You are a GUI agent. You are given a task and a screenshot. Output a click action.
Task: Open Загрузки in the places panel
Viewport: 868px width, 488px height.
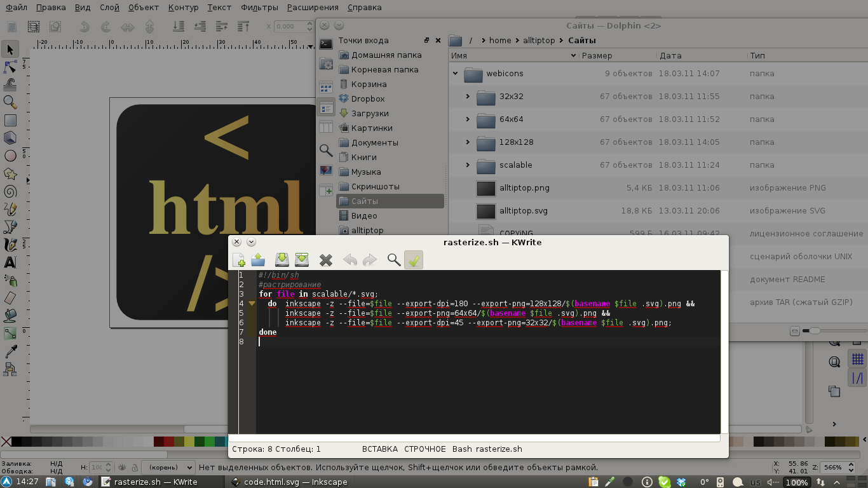pos(370,113)
